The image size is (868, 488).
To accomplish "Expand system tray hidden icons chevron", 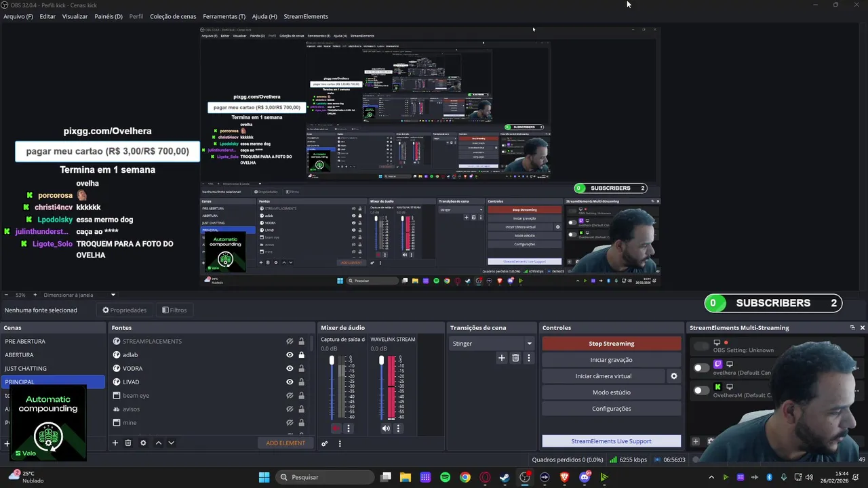I will pos(711,477).
